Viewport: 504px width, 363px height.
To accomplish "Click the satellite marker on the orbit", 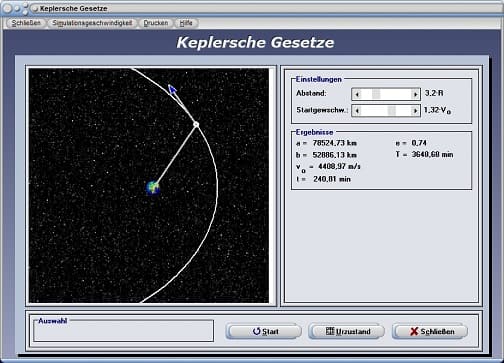I will (196, 124).
